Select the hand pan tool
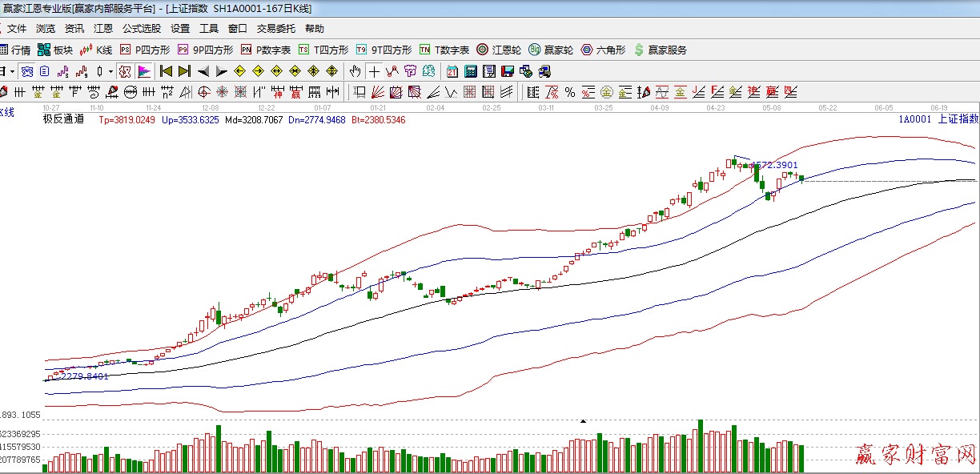Image resolution: width=980 pixels, height=474 pixels. (x=355, y=71)
